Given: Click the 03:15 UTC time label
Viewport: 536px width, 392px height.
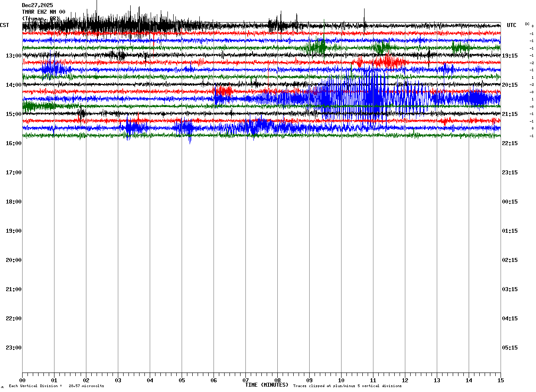Looking at the screenshot, I should pos(510,289).
